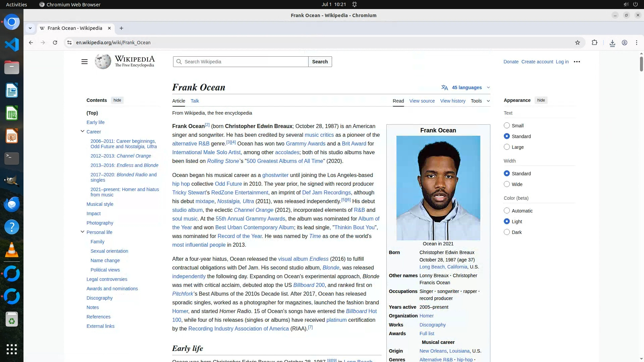Expand the Tools dropdown
Screen dimensions: 644x362
[480, 101]
